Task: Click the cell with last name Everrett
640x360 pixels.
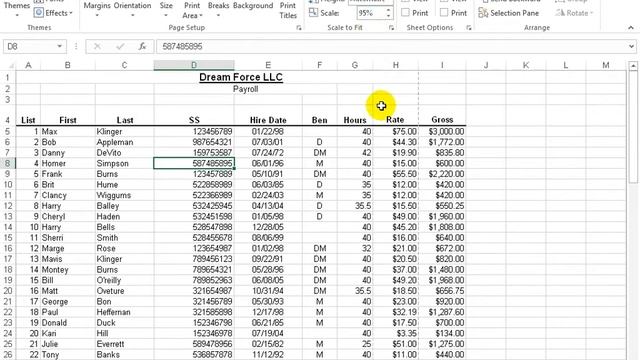Action: [124, 344]
